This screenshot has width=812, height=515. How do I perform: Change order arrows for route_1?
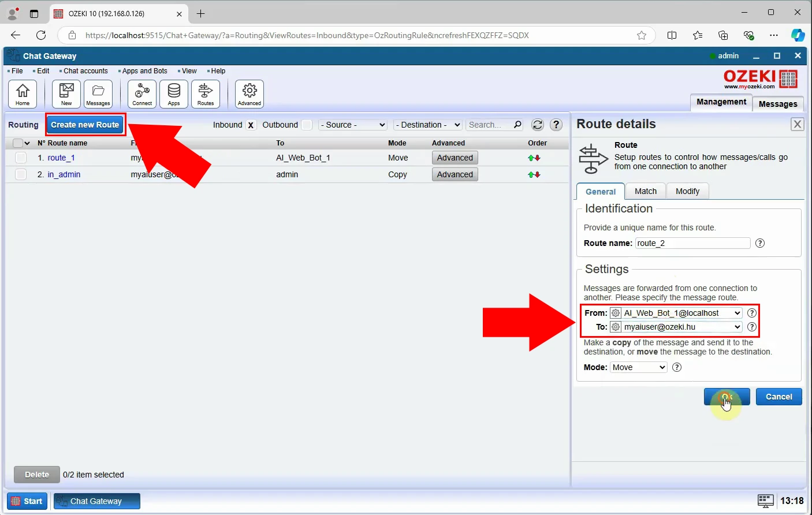[534, 158]
